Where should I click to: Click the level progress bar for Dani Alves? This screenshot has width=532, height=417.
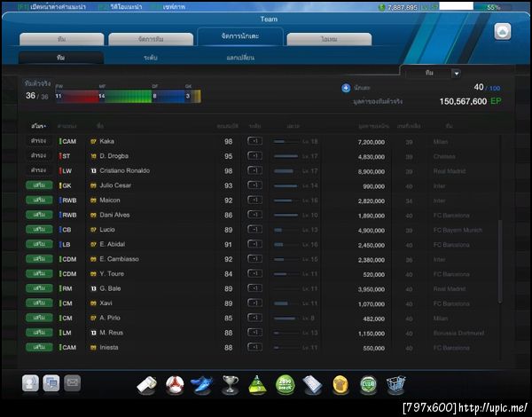pyautogui.click(x=286, y=216)
